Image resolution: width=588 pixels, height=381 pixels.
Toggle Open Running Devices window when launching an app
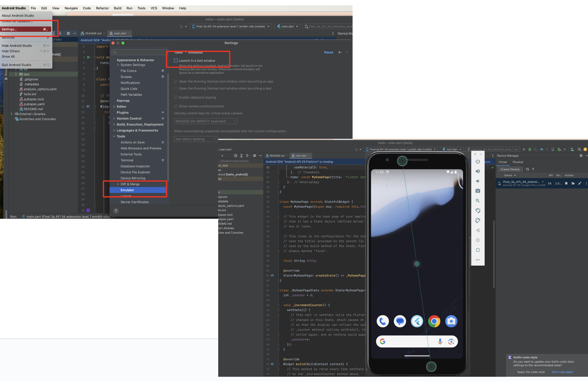[x=176, y=81]
